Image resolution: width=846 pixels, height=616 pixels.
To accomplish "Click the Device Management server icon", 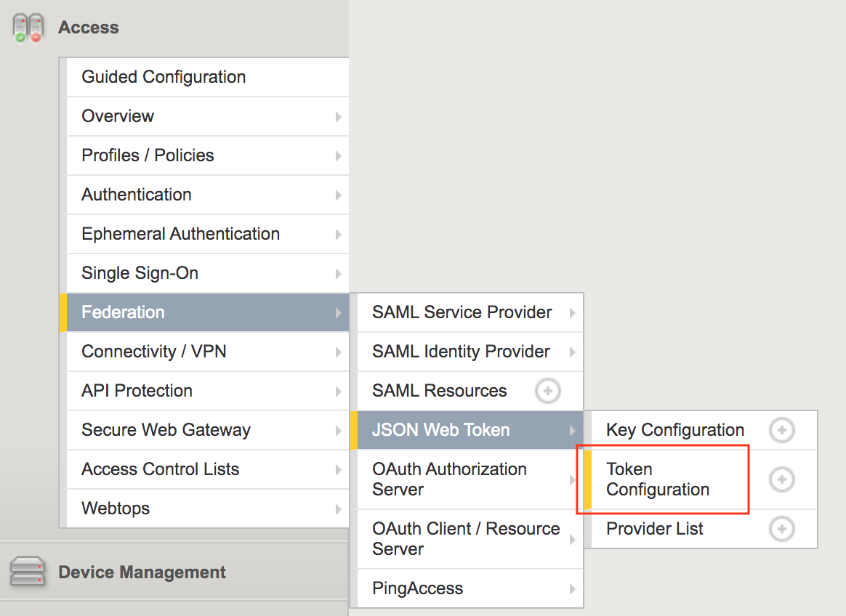I will tap(28, 572).
